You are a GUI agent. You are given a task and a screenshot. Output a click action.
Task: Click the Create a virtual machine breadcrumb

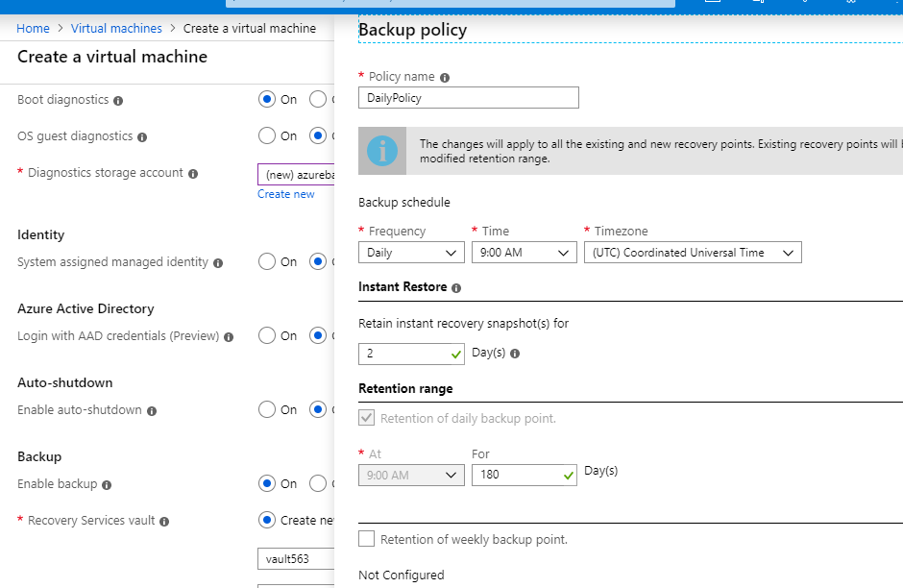click(x=250, y=28)
